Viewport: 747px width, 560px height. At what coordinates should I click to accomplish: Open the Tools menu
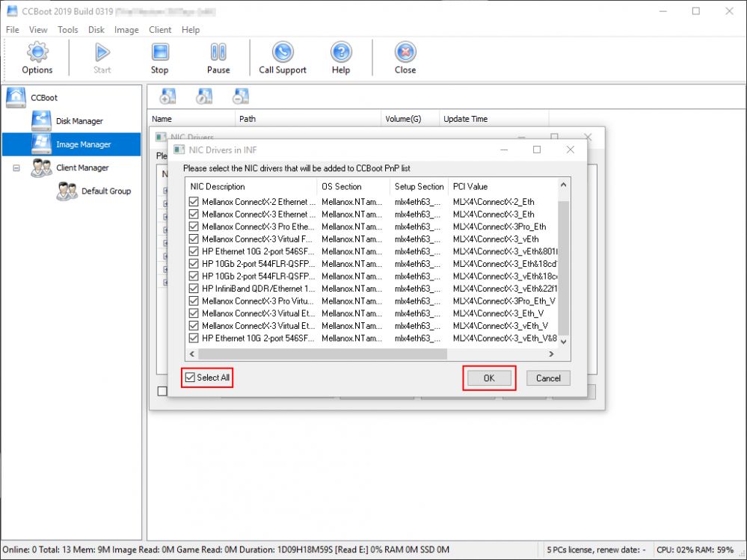tap(67, 29)
